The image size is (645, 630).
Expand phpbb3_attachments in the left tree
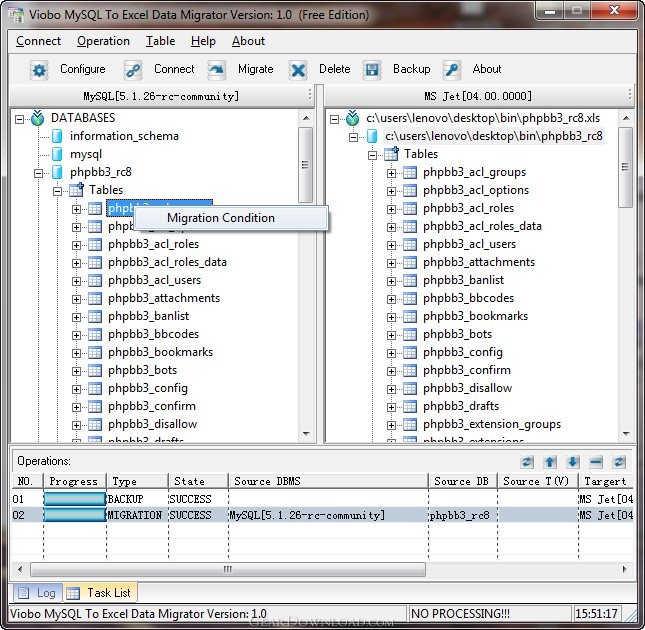point(76,299)
